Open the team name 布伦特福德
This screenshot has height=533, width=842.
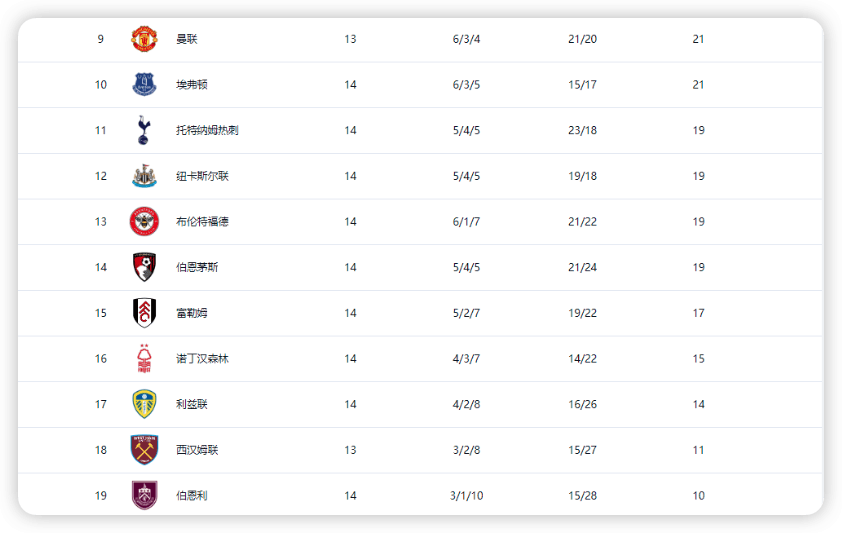click(x=202, y=221)
